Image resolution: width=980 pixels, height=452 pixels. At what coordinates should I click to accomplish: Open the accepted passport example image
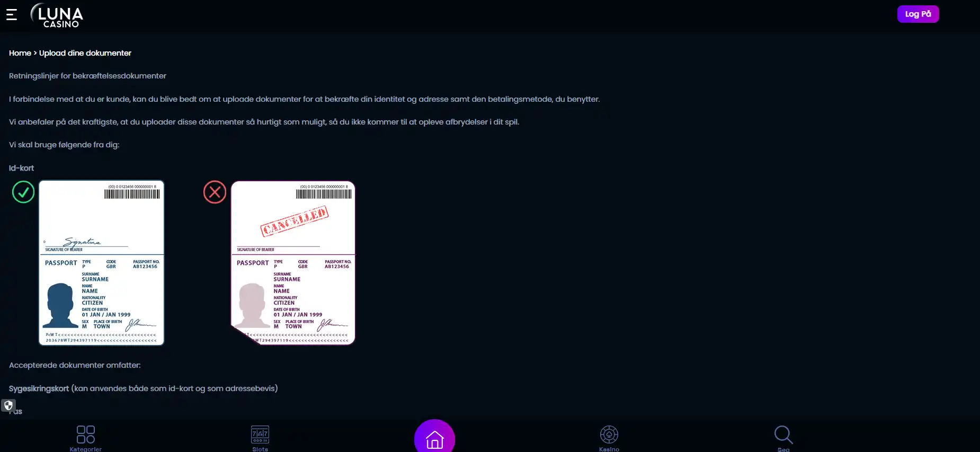coord(101,263)
